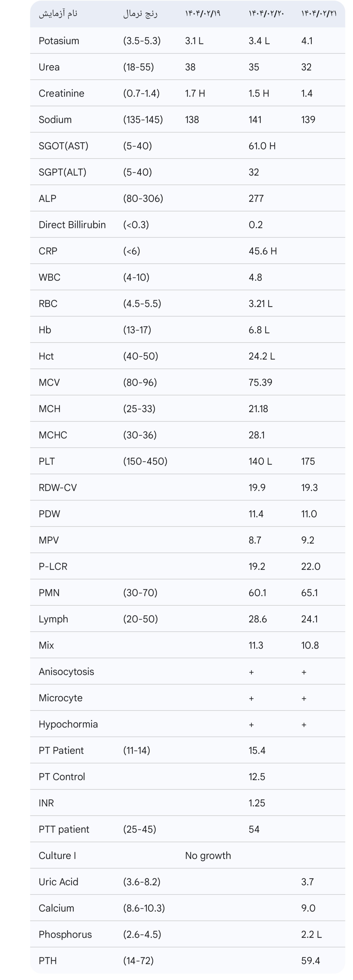This screenshot has height=980, width=353.
Task: Select the PLT value 175
Action: click(x=308, y=461)
